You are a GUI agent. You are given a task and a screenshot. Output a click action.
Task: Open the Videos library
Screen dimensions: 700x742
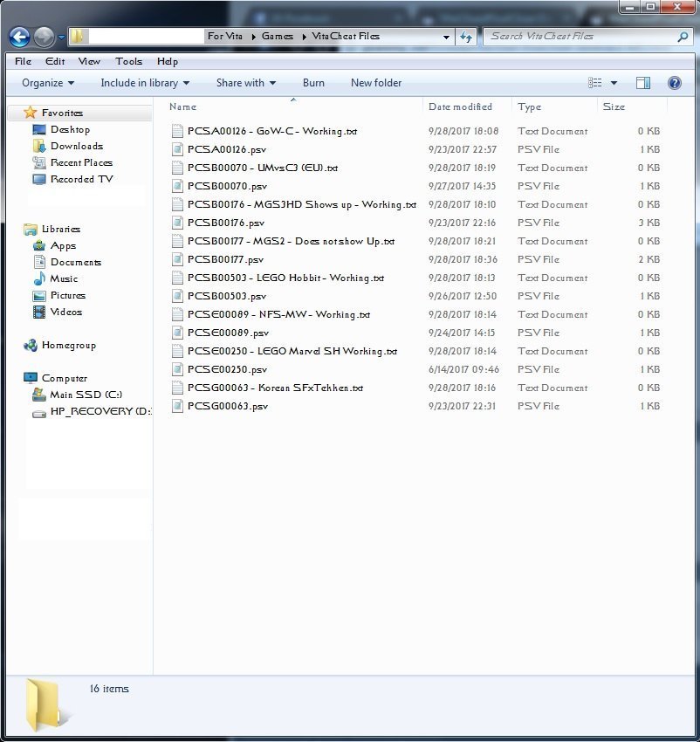pos(65,312)
